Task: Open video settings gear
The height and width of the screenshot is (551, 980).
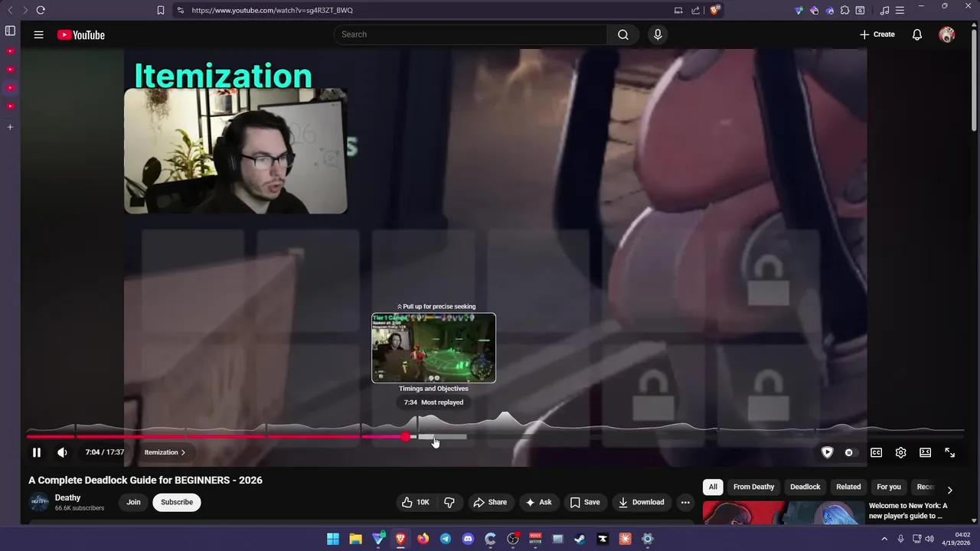Action: [900, 452]
